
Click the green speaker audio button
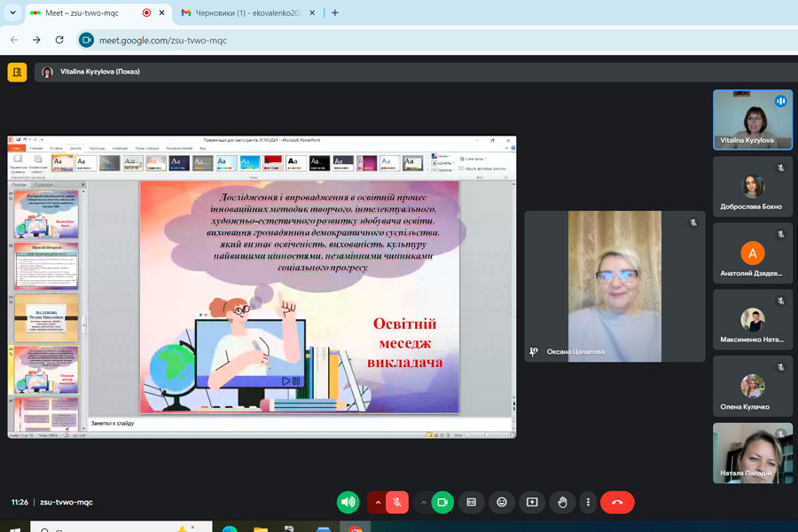(348, 502)
